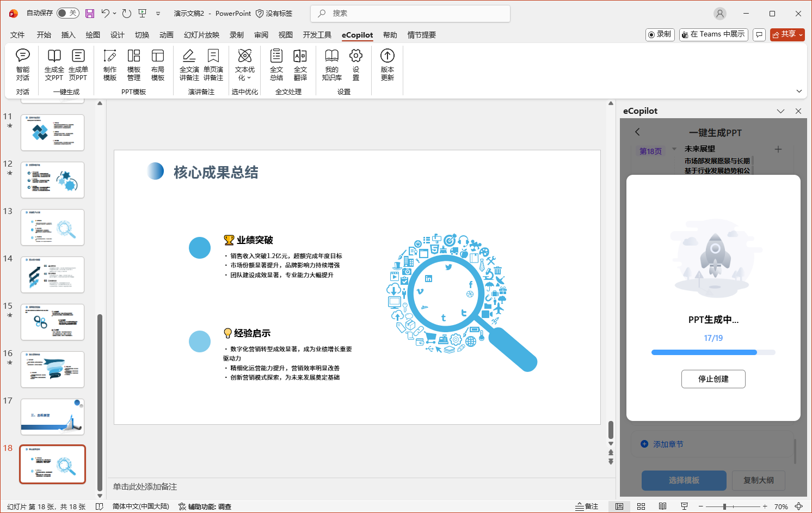Screen dimensions: 812x513
Task: Switch to the 插入 ribbon tab
Action: coord(66,35)
